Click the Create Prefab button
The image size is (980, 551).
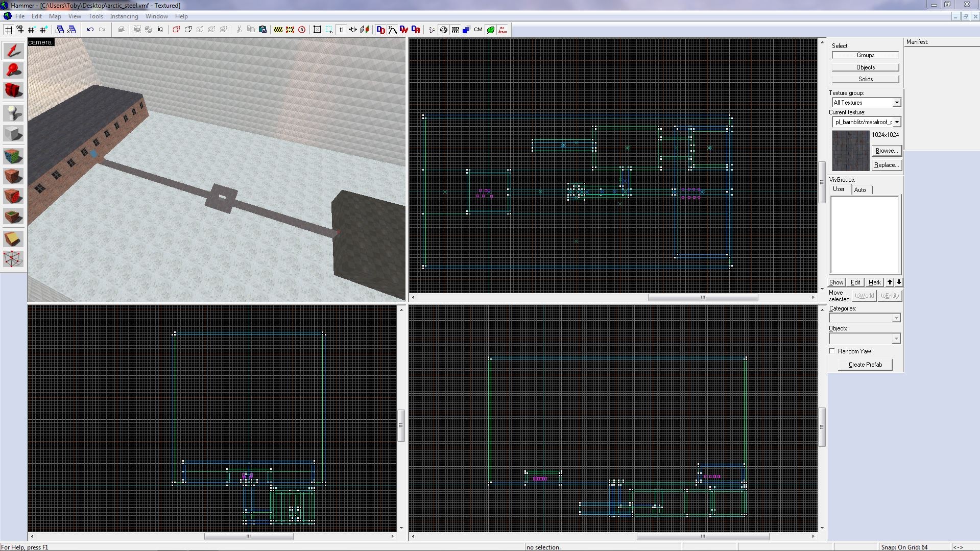pyautogui.click(x=865, y=365)
